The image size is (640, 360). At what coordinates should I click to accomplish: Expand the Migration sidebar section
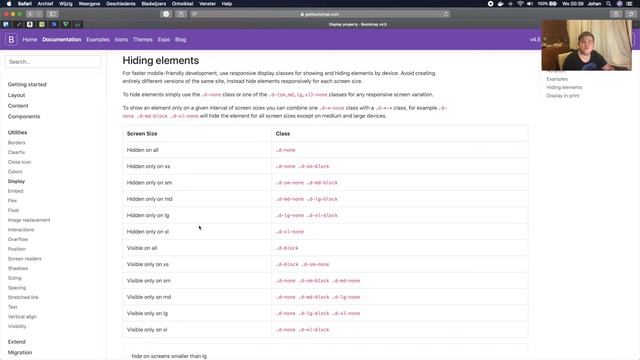coord(20,352)
